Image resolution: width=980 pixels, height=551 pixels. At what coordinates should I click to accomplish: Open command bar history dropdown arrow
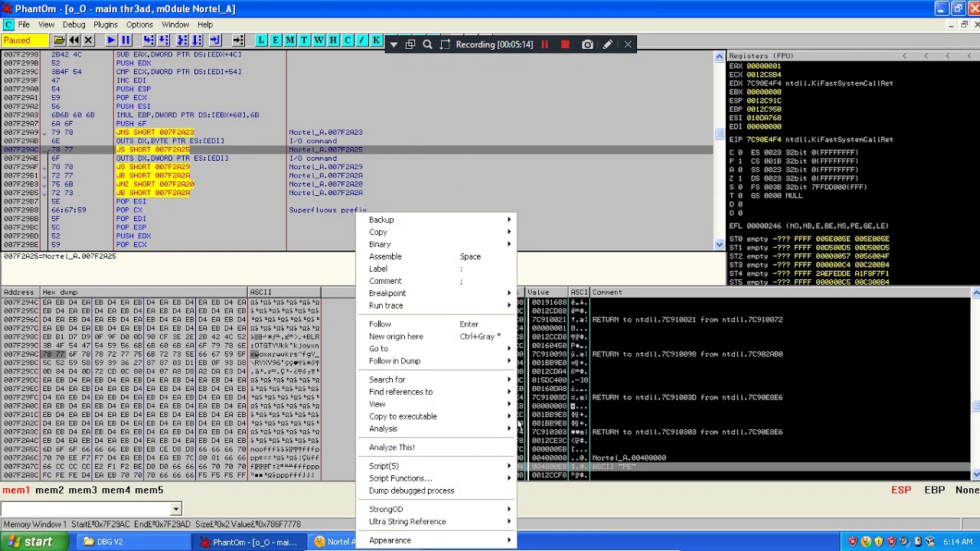tap(176, 509)
